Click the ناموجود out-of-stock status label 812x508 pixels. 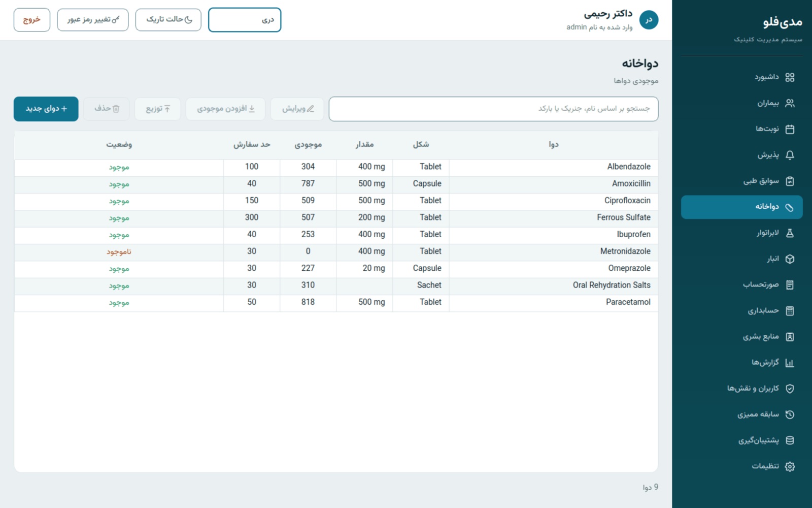[119, 251]
